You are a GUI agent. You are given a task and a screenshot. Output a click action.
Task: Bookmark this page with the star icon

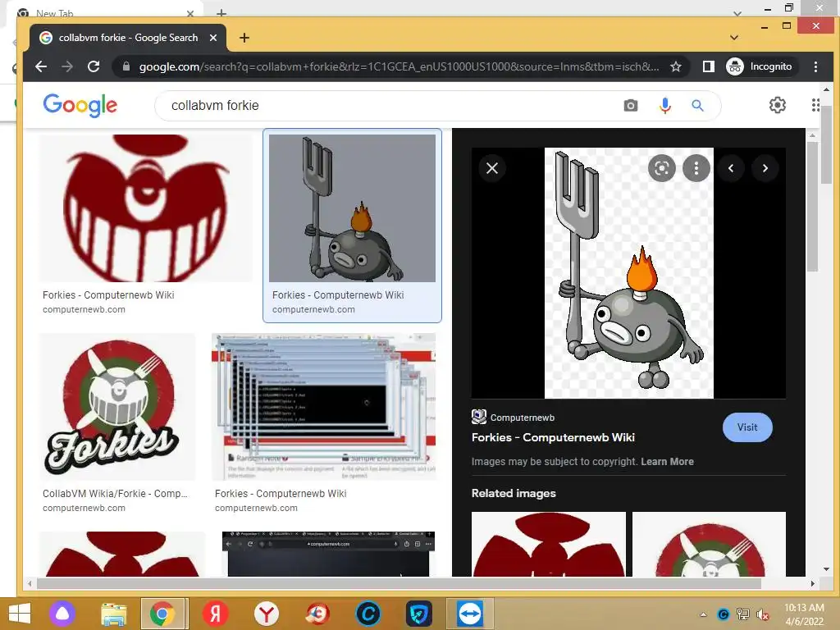tap(676, 66)
